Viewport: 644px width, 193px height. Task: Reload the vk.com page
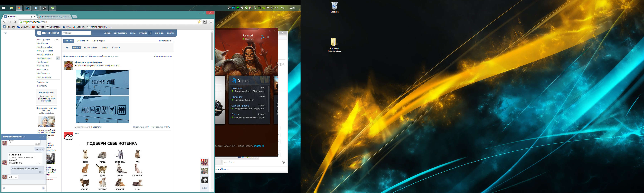click(15, 22)
